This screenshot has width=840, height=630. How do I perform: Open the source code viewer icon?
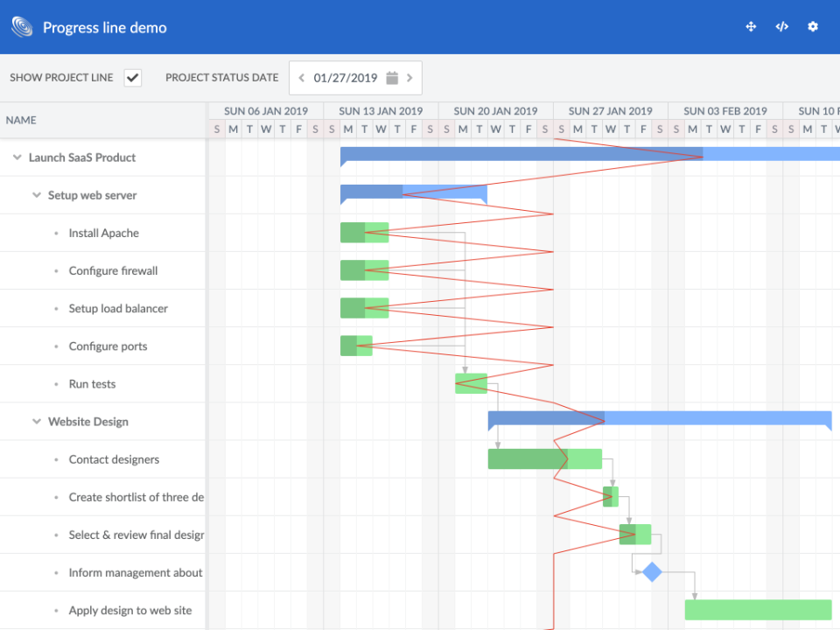pos(781,27)
